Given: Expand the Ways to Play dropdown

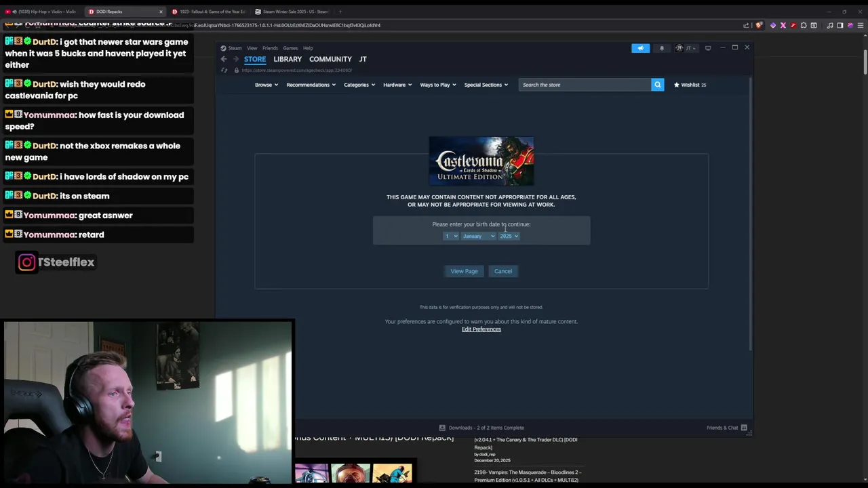Looking at the screenshot, I should click(x=438, y=85).
